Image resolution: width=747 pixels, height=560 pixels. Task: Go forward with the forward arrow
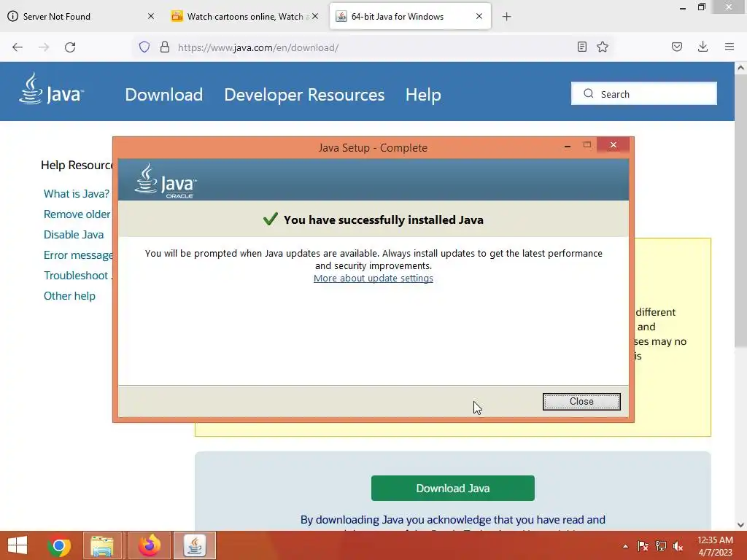click(x=44, y=47)
